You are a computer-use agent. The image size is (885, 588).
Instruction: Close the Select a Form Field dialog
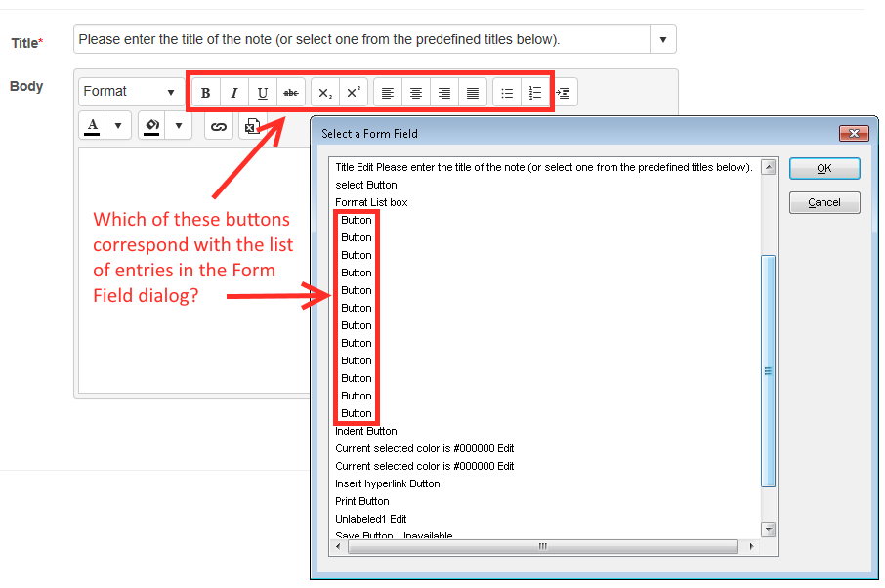click(854, 133)
